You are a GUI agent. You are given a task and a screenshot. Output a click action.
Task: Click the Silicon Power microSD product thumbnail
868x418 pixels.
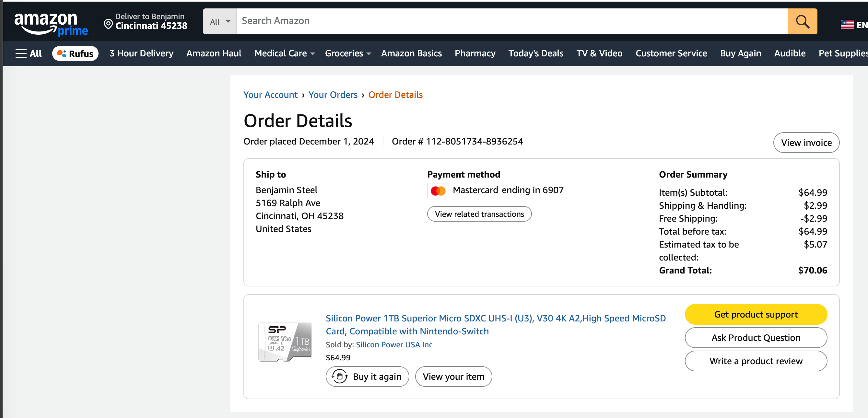point(285,342)
